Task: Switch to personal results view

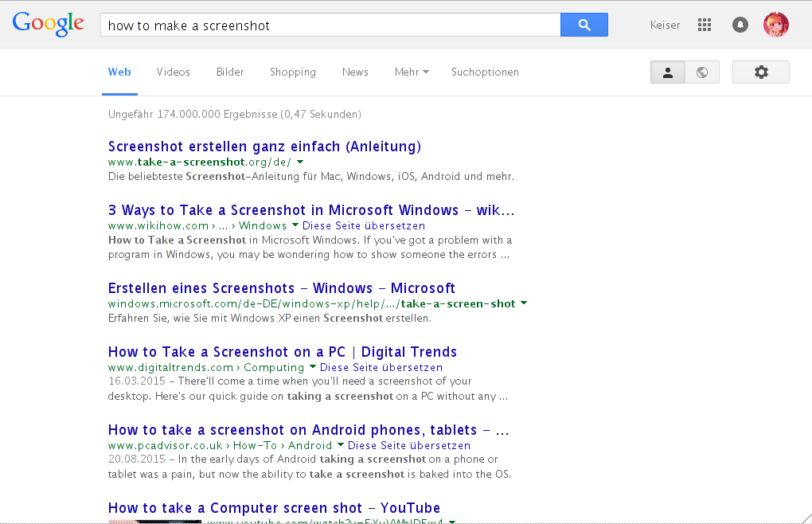Action: (668, 72)
